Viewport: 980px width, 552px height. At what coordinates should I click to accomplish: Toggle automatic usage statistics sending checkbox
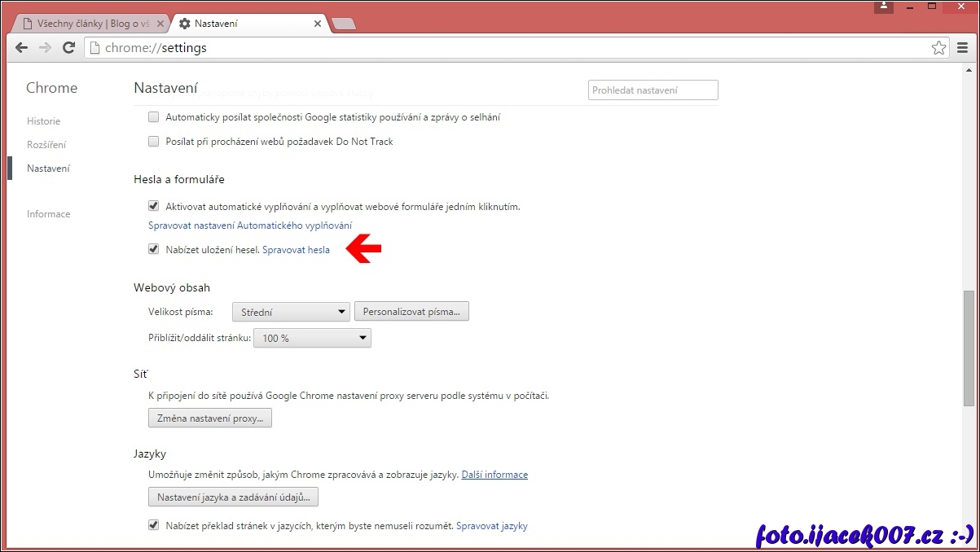pos(153,116)
